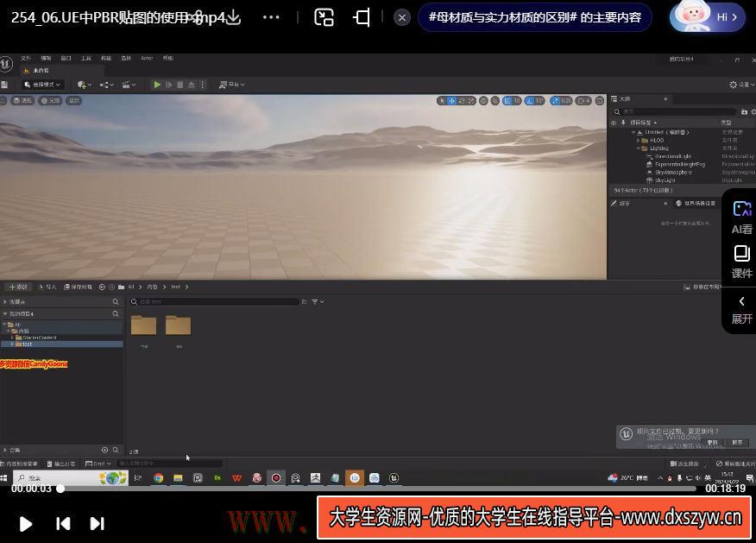Click the 添加 button in content browser
This screenshot has height=543, width=756.
coord(18,287)
